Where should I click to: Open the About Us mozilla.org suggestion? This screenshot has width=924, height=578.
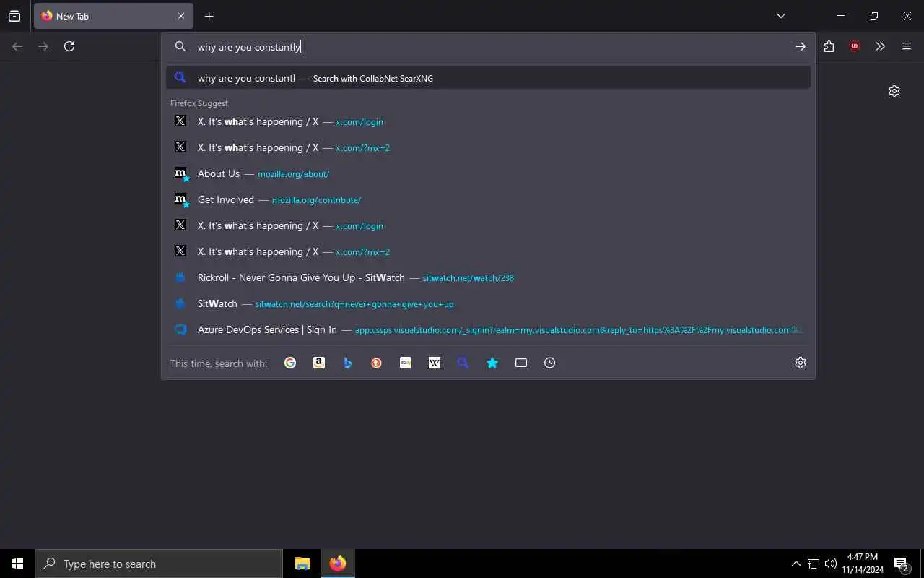488,173
